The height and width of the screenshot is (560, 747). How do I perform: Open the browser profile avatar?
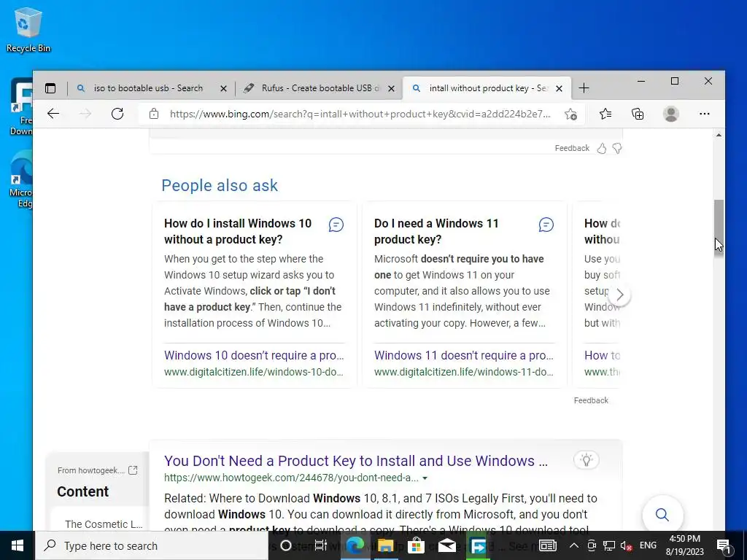671,114
